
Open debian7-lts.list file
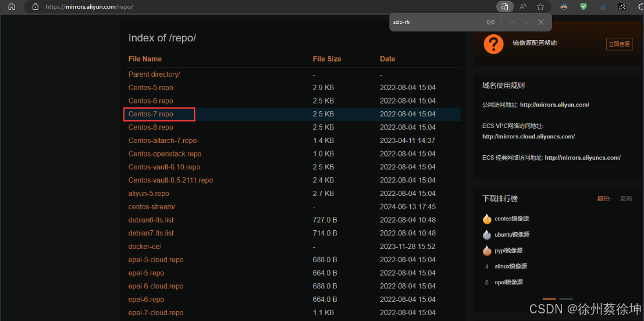[x=151, y=233]
